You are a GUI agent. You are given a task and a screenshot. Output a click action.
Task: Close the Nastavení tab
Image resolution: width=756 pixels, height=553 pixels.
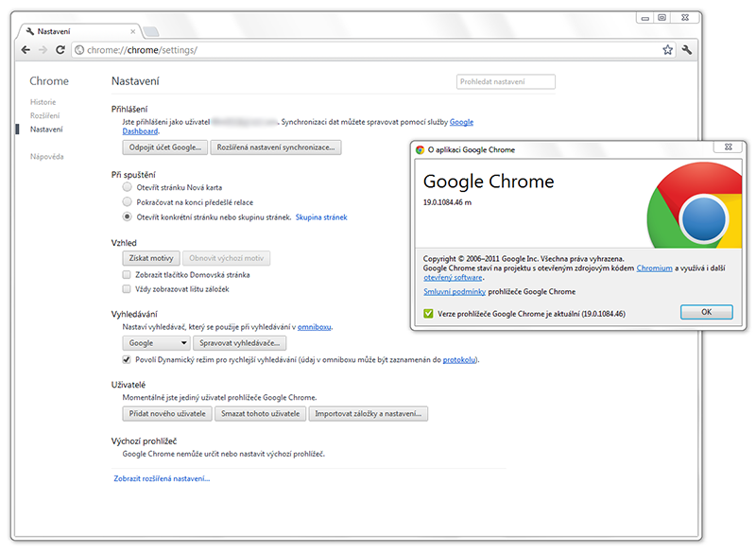pyautogui.click(x=133, y=31)
